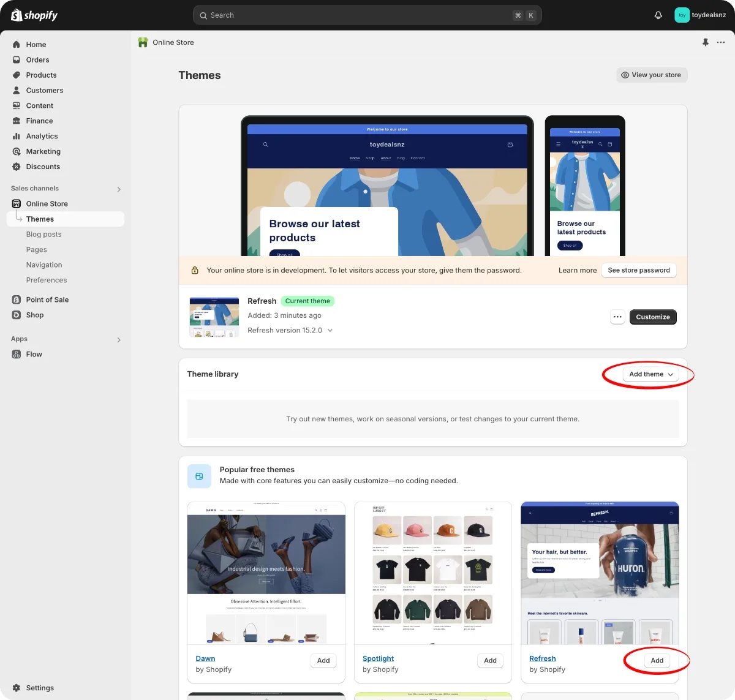The image size is (735, 700).
Task: Add the Dawn theme
Action: point(323,661)
